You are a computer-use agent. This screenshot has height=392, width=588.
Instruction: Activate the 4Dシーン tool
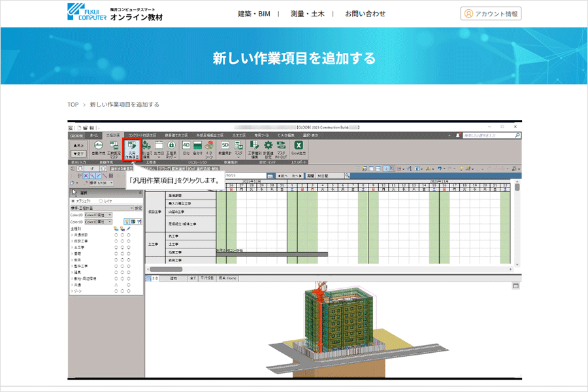tap(208, 146)
